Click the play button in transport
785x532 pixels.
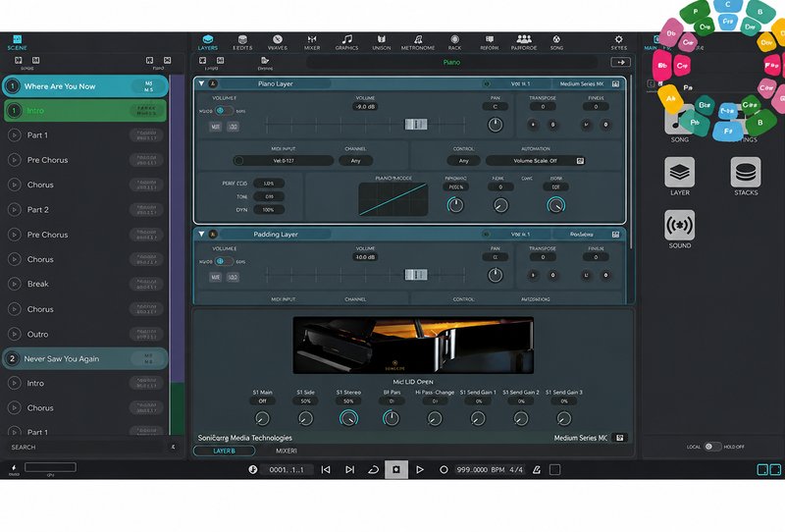420,470
